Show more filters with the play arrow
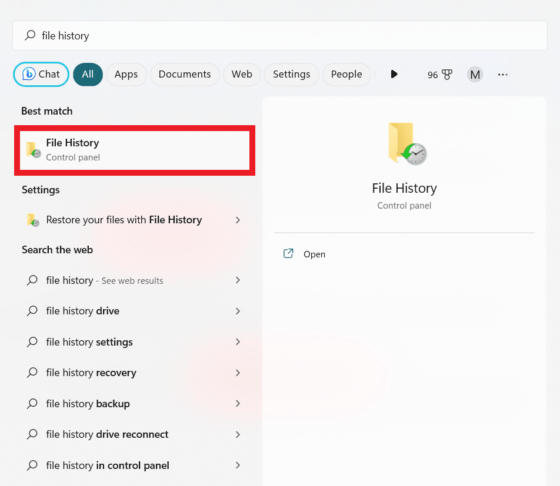The image size is (560, 486). click(x=394, y=74)
